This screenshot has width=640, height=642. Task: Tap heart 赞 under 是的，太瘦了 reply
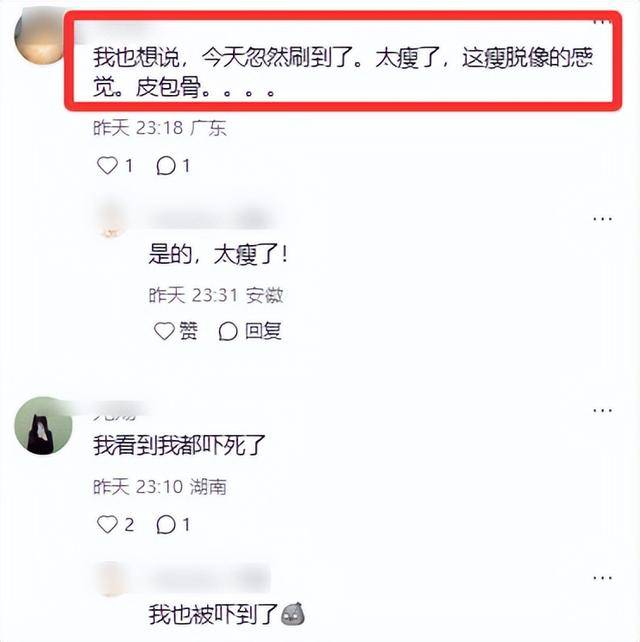[x=164, y=331]
